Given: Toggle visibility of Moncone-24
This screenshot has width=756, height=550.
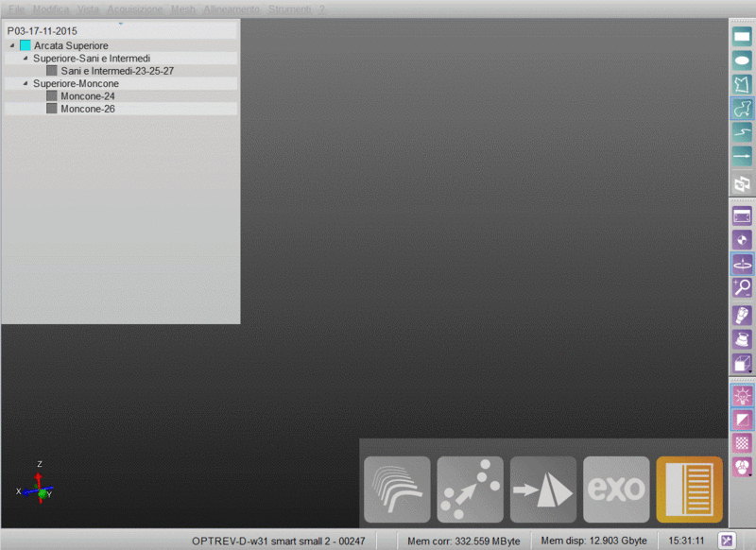Looking at the screenshot, I should tap(51, 95).
